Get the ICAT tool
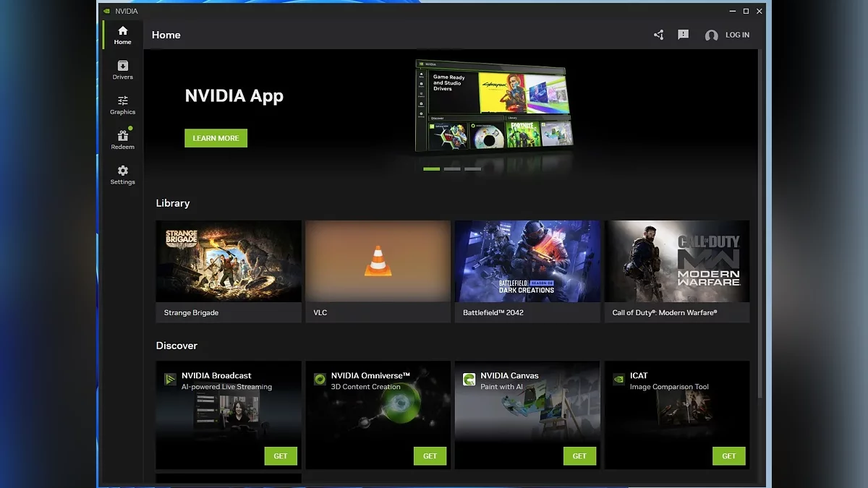The image size is (868, 488). tap(729, 456)
